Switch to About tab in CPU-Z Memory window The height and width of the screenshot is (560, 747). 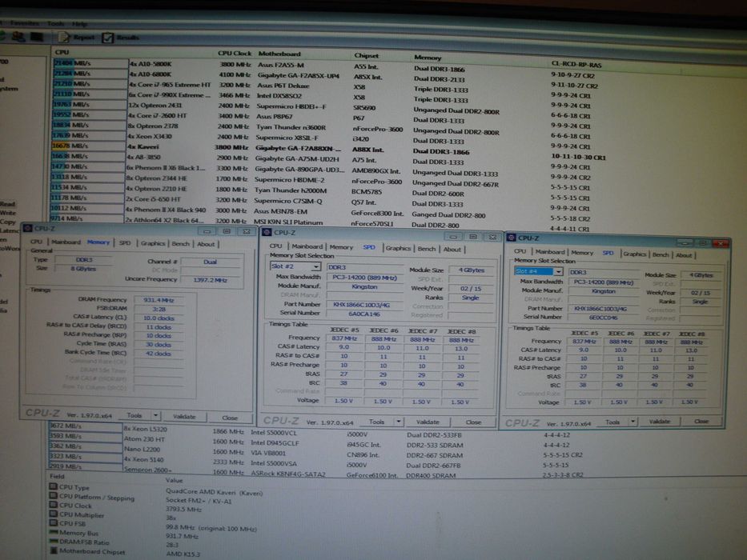206,244
